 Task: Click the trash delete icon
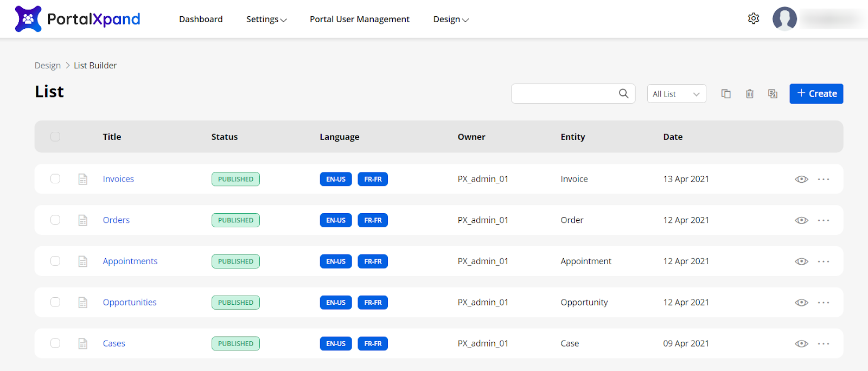(x=750, y=94)
